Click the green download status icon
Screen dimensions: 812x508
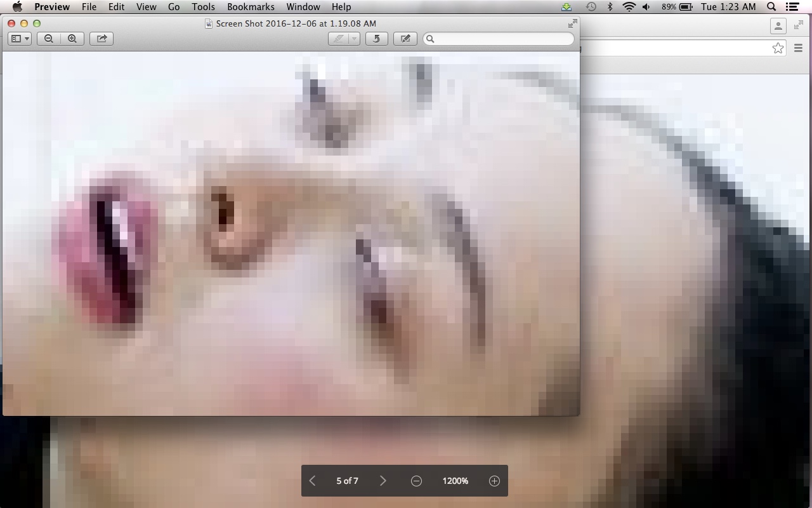coord(566,7)
